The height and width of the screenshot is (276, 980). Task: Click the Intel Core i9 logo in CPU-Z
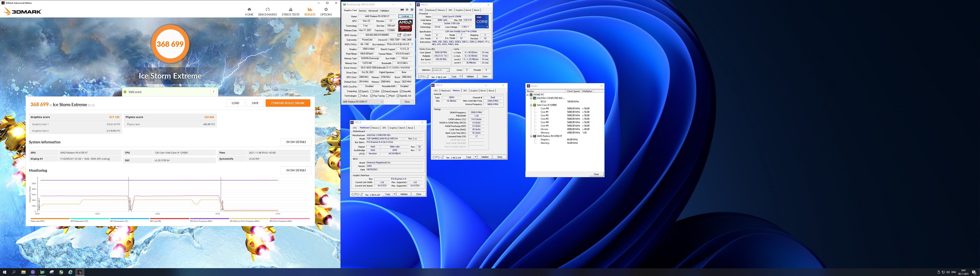(482, 22)
